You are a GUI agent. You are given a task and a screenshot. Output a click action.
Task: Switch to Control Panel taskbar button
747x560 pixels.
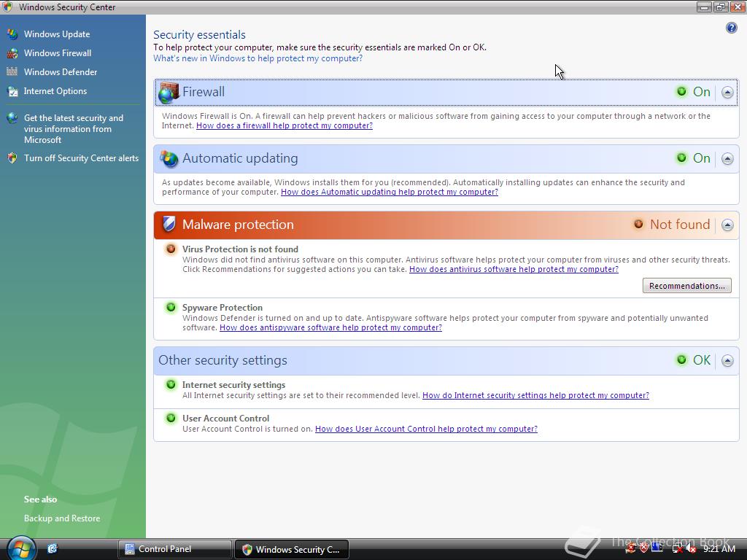point(174,550)
